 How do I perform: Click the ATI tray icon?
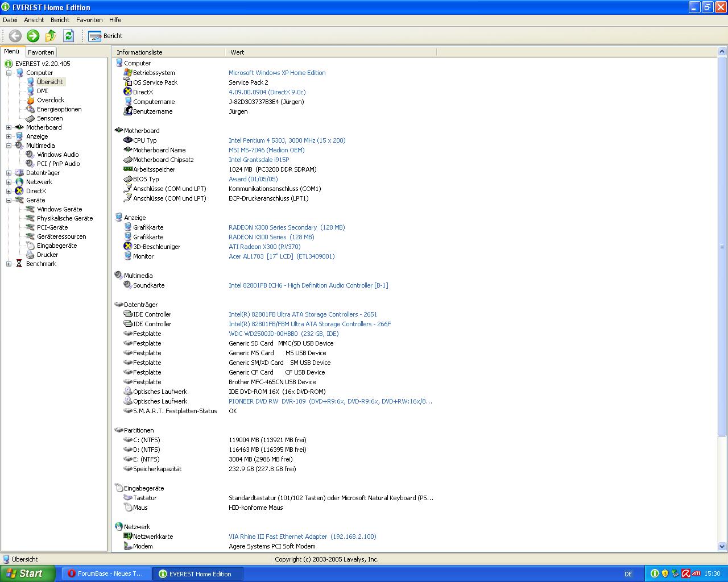696,574
